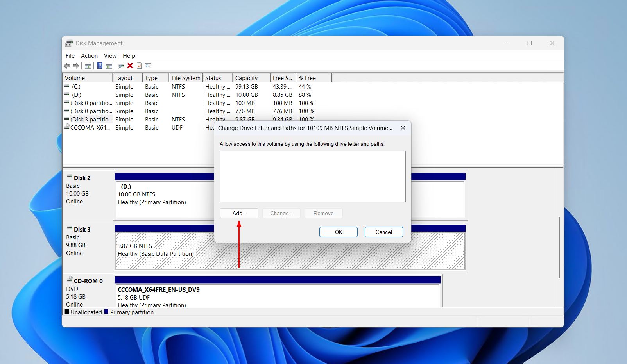
Task: Click the 99.13 GB capacity cell
Action: [x=247, y=87]
